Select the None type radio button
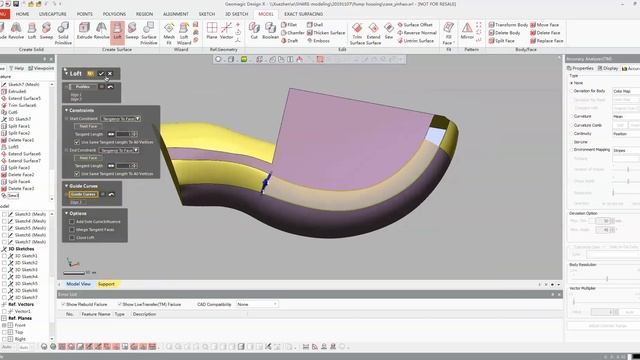This screenshot has height=360, width=640. pyautogui.click(x=571, y=83)
